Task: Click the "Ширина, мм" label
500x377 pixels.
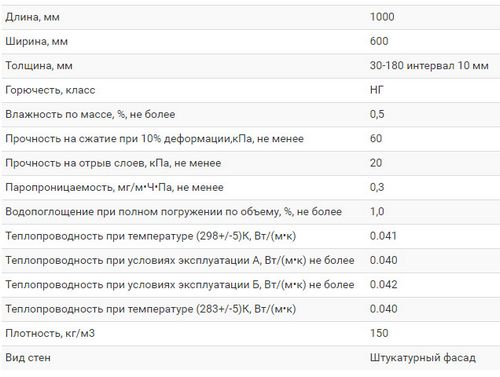Action: (36, 41)
